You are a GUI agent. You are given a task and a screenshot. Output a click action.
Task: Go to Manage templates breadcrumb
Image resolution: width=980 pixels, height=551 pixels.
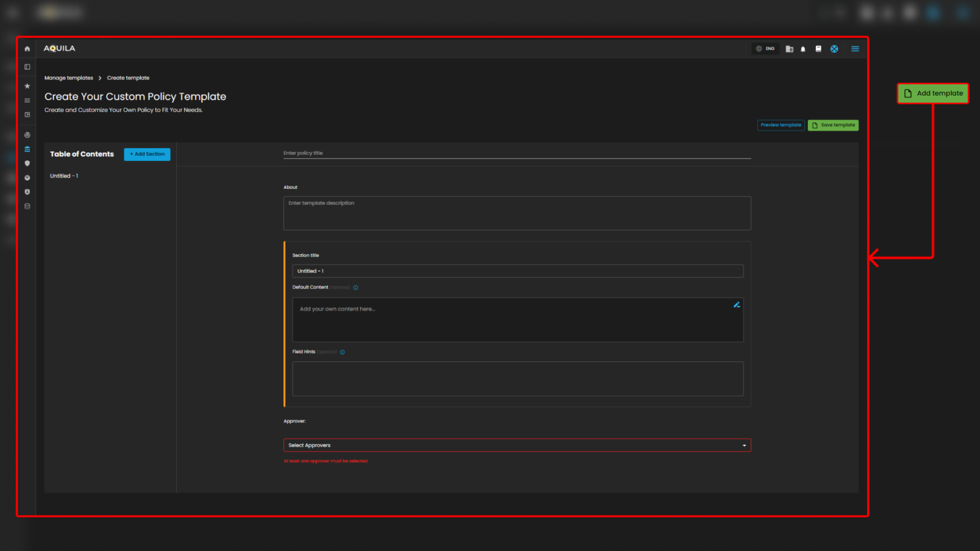pyautogui.click(x=69, y=78)
